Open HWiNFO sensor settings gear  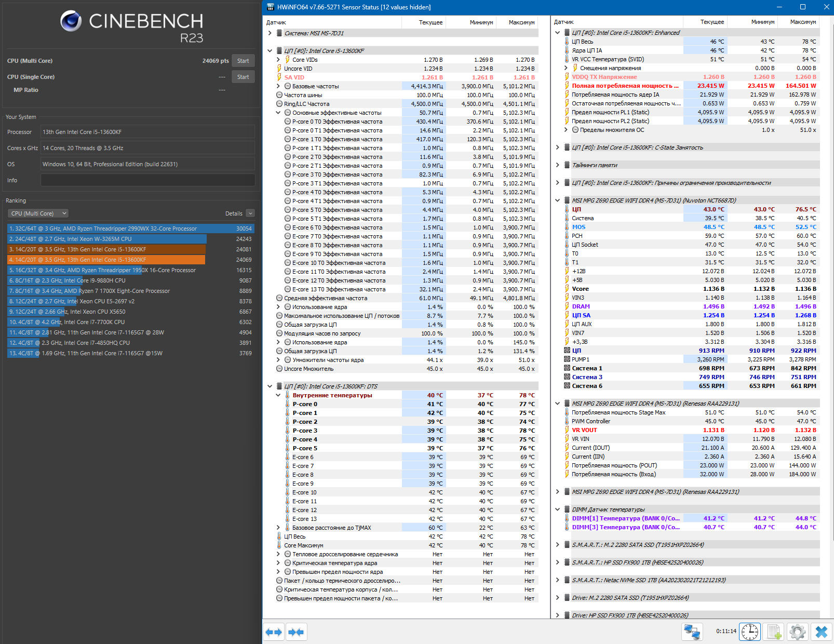(797, 632)
